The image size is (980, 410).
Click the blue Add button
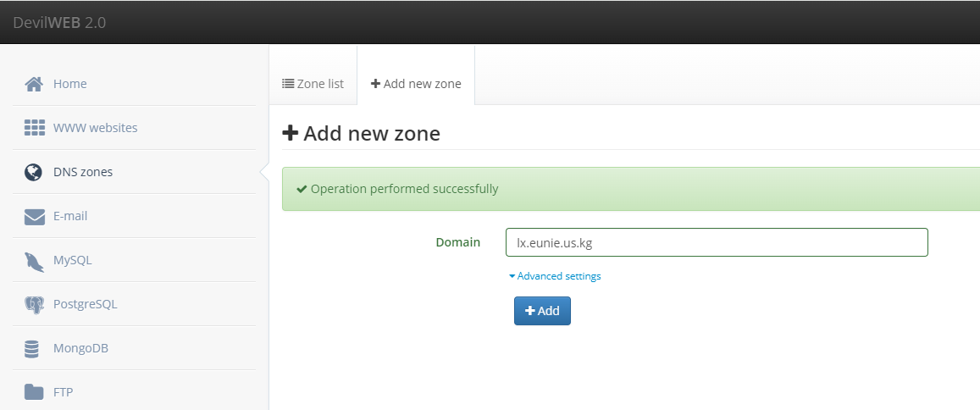point(542,311)
